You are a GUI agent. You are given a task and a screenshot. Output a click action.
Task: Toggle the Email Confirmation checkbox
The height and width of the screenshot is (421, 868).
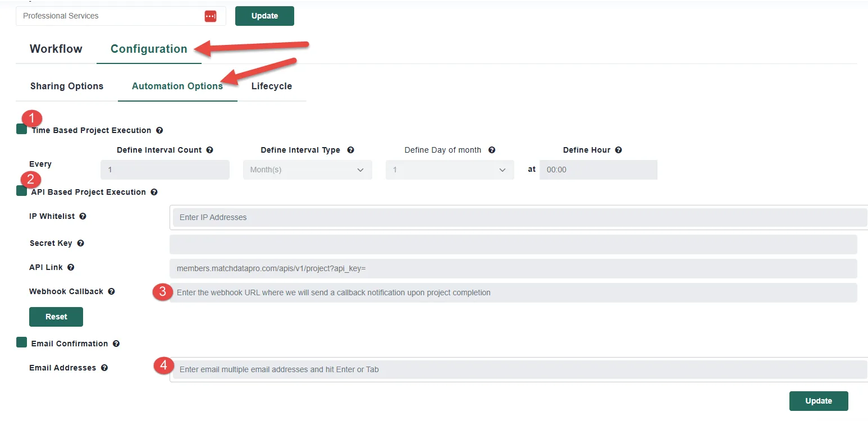[x=21, y=343]
